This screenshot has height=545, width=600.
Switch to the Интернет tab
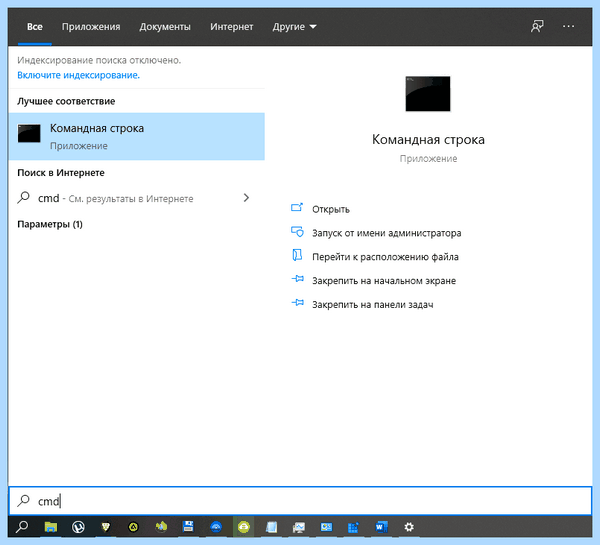(x=232, y=27)
